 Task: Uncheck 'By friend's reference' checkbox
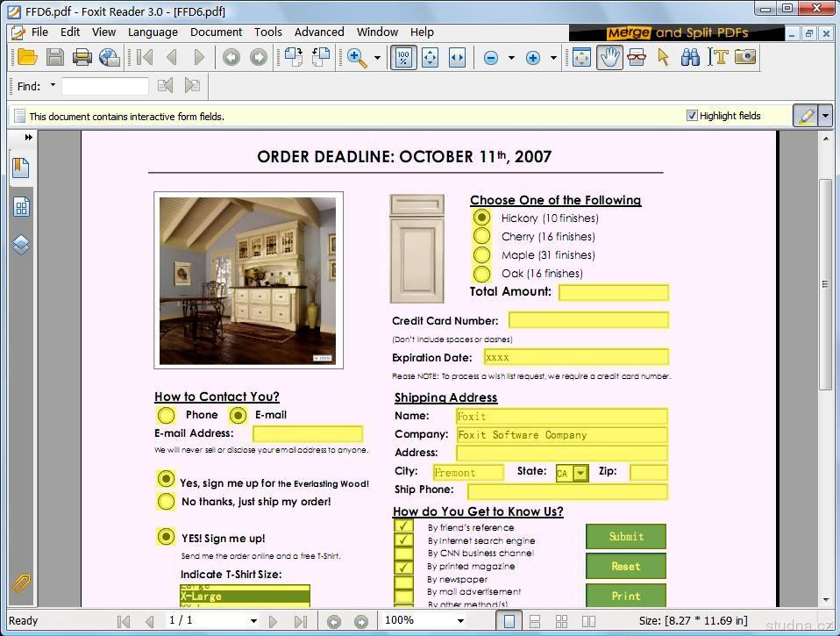403,526
